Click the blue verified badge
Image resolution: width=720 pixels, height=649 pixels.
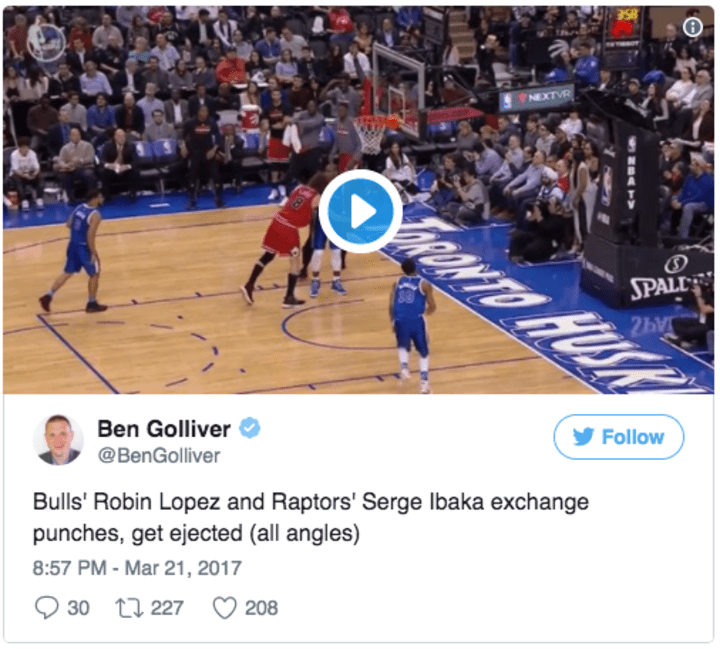(250, 428)
